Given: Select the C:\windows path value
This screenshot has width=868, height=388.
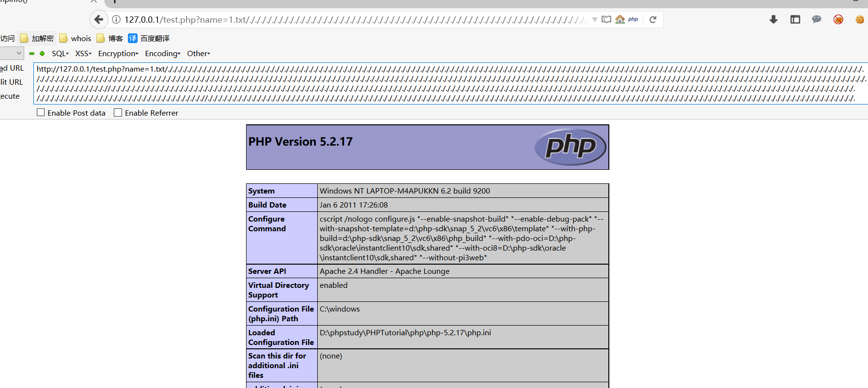Looking at the screenshot, I should (x=340, y=309).
